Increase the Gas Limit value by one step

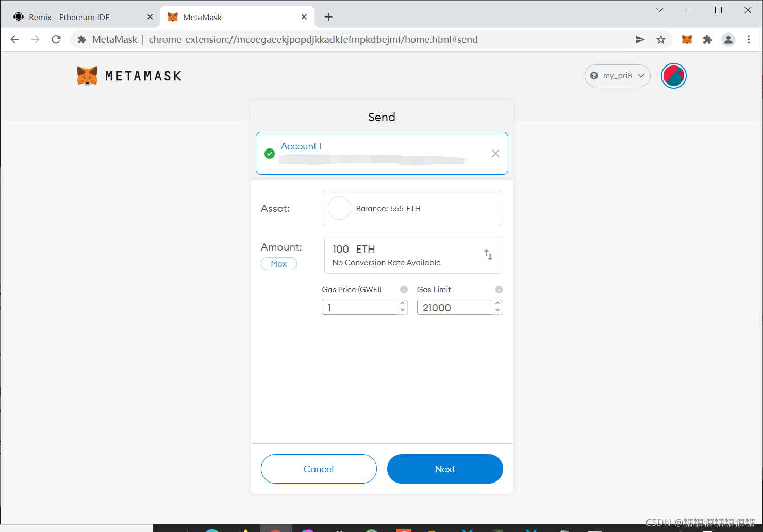497,304
